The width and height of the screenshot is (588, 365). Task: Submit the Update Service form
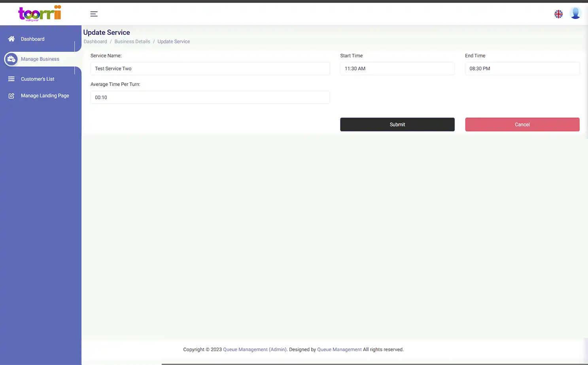click(x=397, y=124)
